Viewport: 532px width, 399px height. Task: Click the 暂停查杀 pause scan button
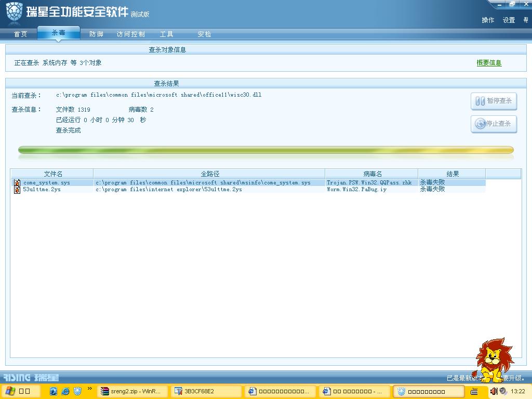(494, 101)
